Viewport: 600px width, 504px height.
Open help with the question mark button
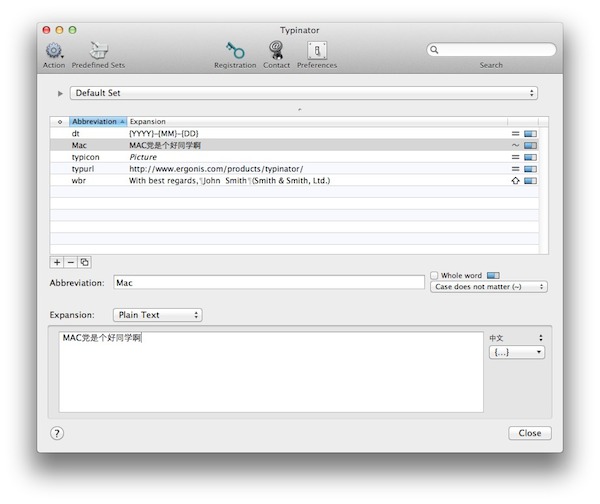(x=57, y=433)
